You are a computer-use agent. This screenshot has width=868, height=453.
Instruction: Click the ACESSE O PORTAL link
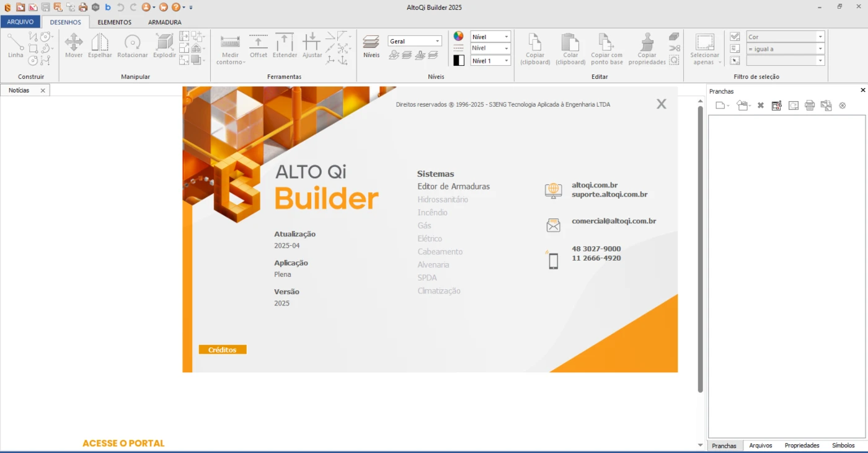(123, 443)
